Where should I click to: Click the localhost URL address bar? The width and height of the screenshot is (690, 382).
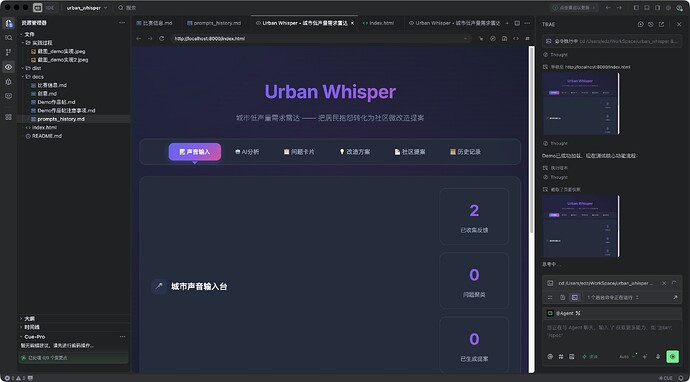click(x=320, y=39)
